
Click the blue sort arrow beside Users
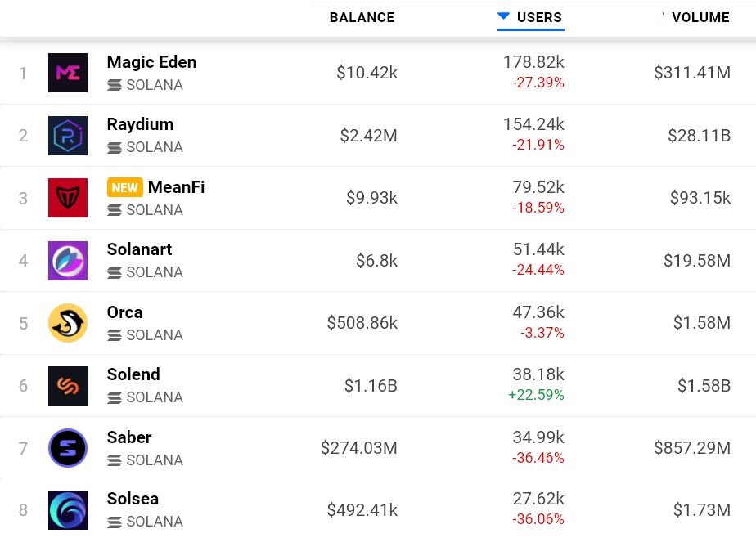pos(504,16)
